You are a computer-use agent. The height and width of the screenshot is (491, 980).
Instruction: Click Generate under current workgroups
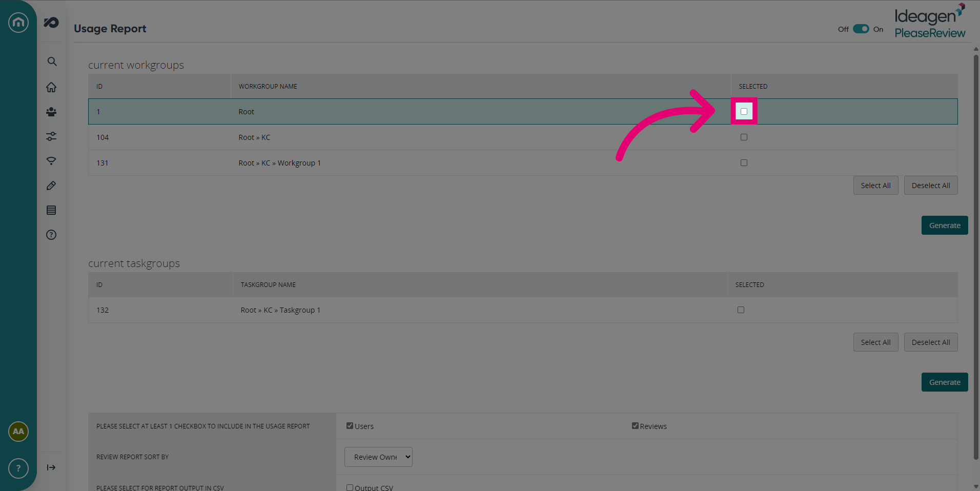click(x=945, y=226)
